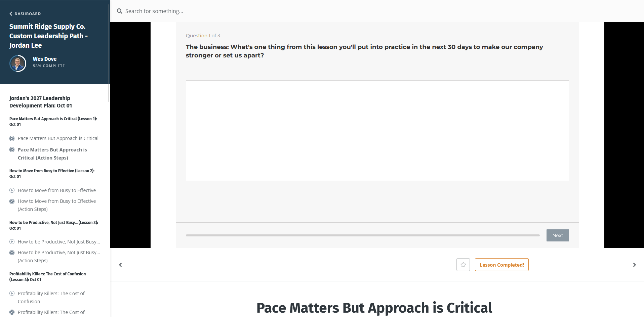
Task: Click the quiz progress bar
Action: tap(363, 235)
